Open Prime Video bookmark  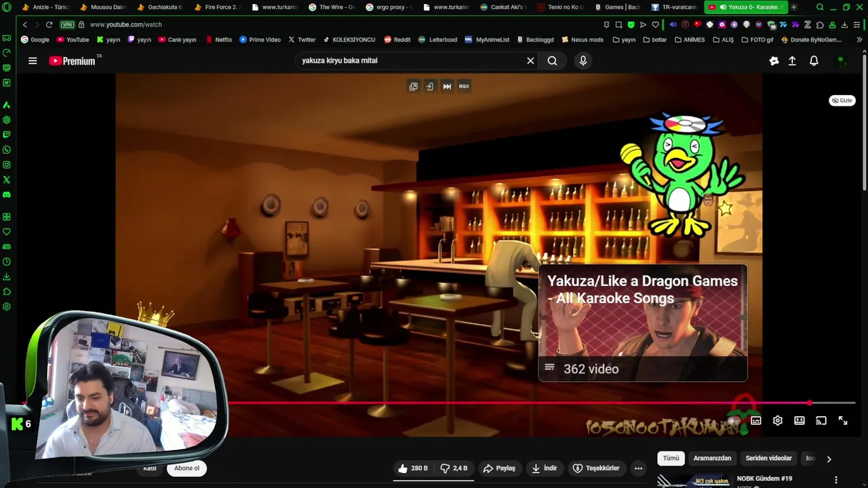pos(260,40)
